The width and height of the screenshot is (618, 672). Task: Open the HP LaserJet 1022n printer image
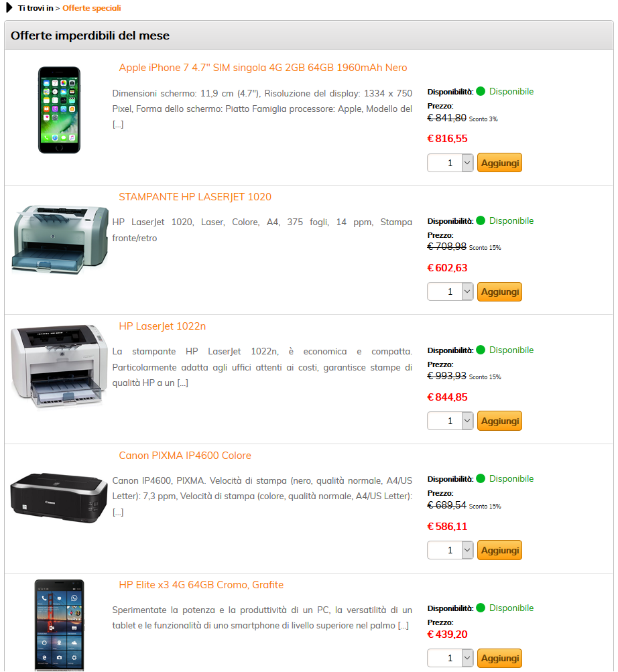pos(59,366)
